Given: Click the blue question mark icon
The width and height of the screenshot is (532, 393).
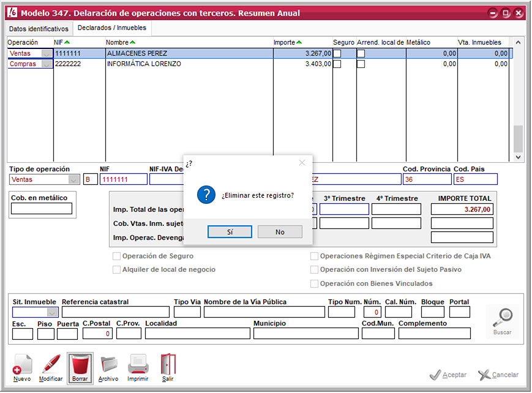Looking at the screenshot, I should (206, 195).
